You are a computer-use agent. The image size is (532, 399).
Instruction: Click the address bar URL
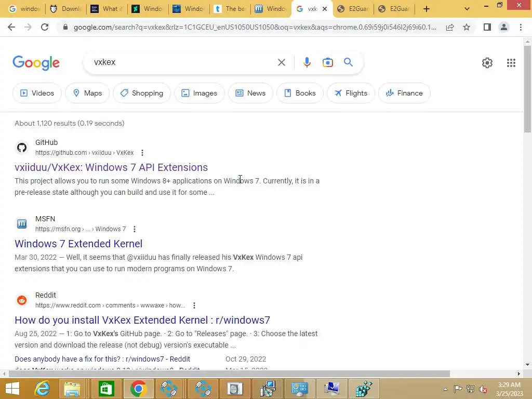point(255,27)
